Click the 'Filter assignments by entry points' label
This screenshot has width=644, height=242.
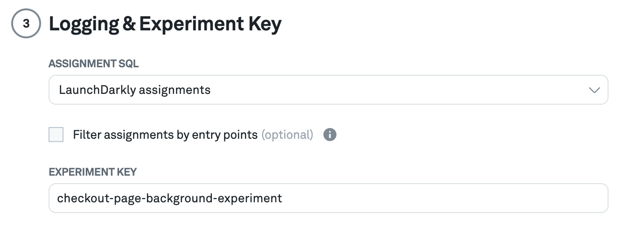[x=165, y=135]
